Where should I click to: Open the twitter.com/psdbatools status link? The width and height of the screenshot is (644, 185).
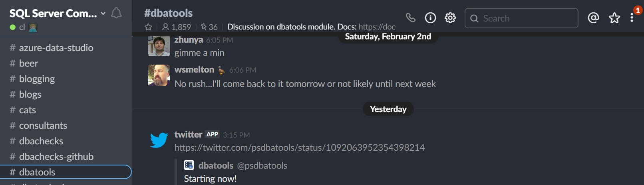tap(300, 148)
